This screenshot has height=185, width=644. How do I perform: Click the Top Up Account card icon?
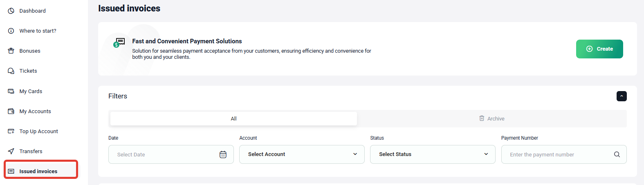(11, 131)
